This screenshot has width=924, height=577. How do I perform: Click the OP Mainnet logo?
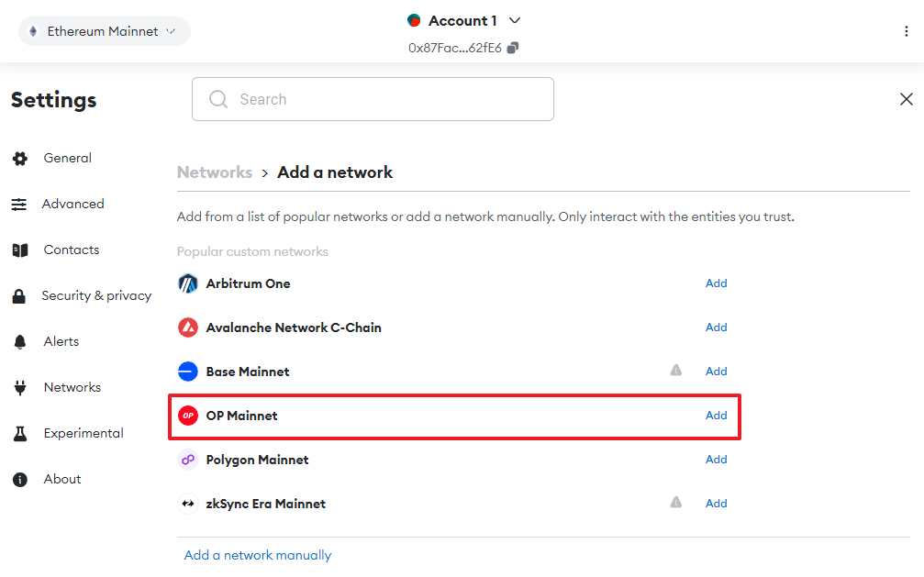pos(188,415)
